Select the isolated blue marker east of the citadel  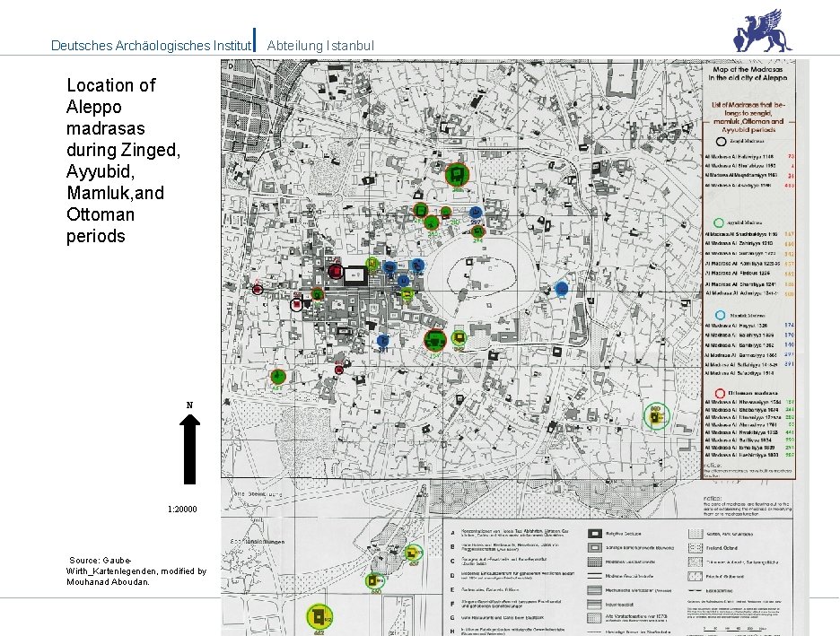[562, 289]
